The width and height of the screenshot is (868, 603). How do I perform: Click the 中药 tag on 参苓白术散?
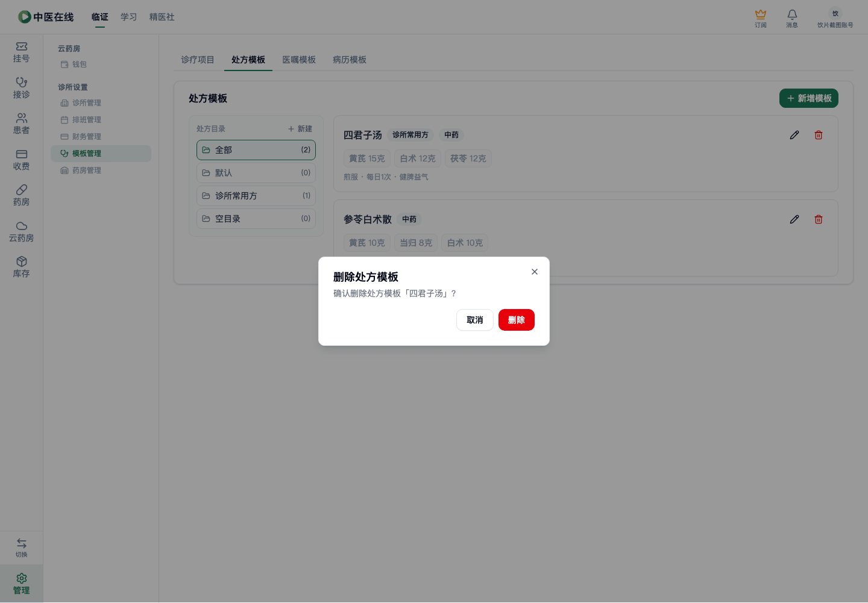click(409, 219)
